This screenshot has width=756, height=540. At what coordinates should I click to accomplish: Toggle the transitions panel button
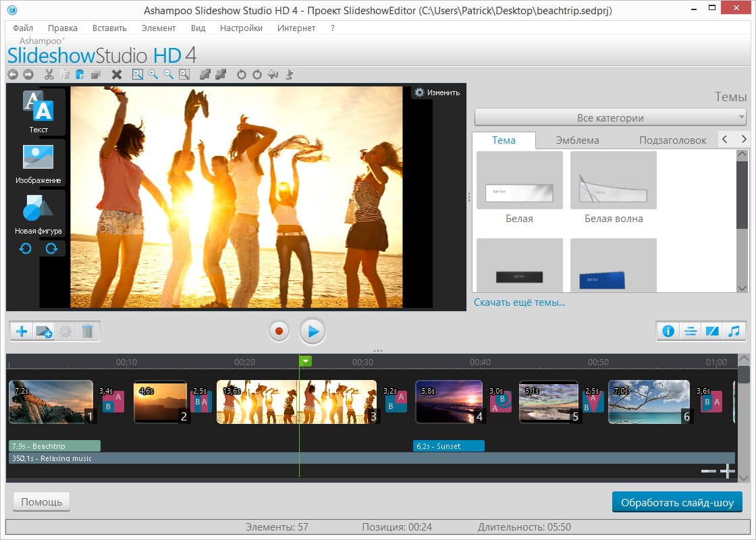(x=711, y=331)
